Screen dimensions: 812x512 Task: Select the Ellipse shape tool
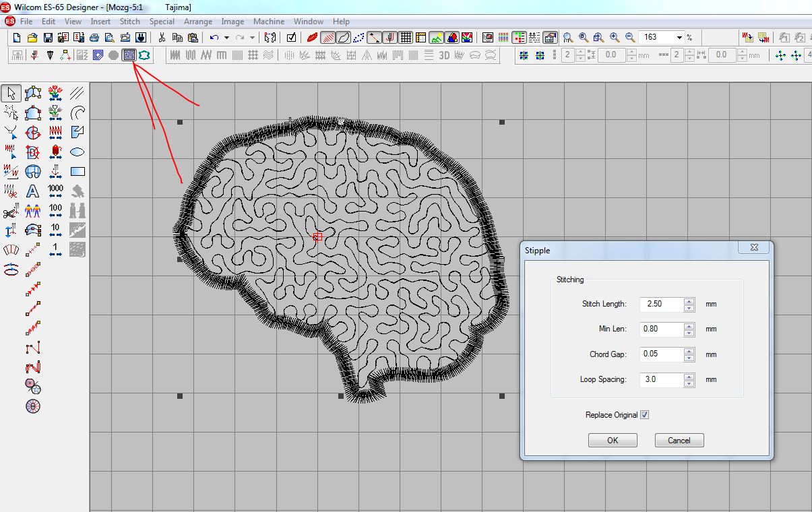77,152
